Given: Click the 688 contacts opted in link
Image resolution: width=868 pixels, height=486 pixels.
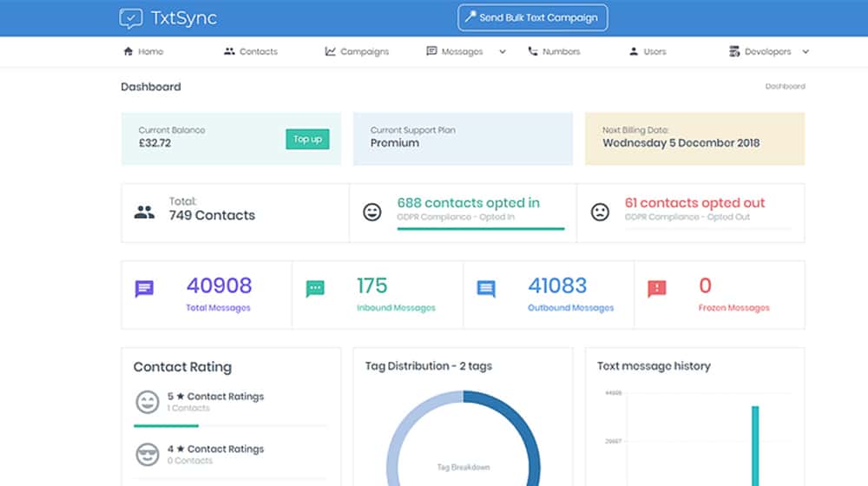Looking at the screenshot, I should pos(469,202).
